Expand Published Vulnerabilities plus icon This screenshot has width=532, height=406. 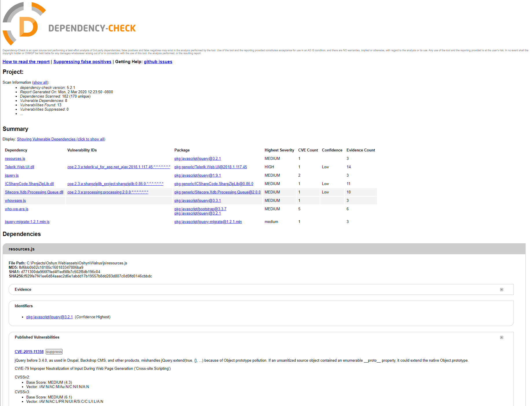pos(502,337)
